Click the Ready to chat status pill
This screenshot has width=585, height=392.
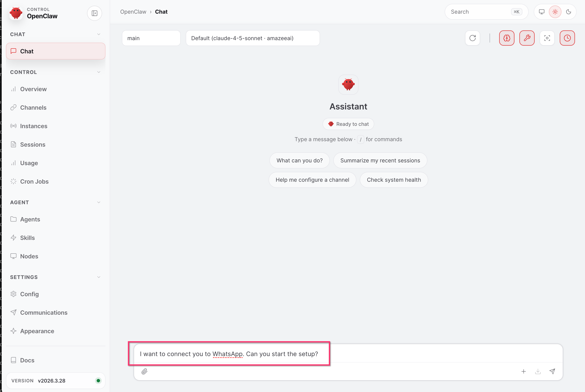348,124
